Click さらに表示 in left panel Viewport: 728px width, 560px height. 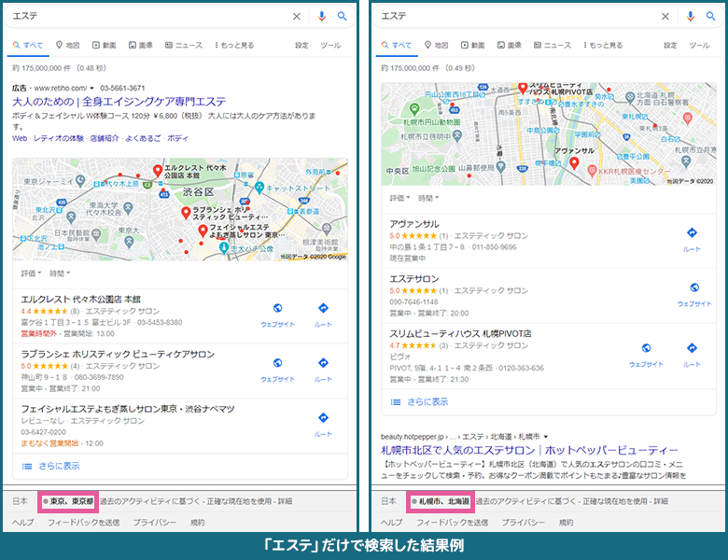59,466
